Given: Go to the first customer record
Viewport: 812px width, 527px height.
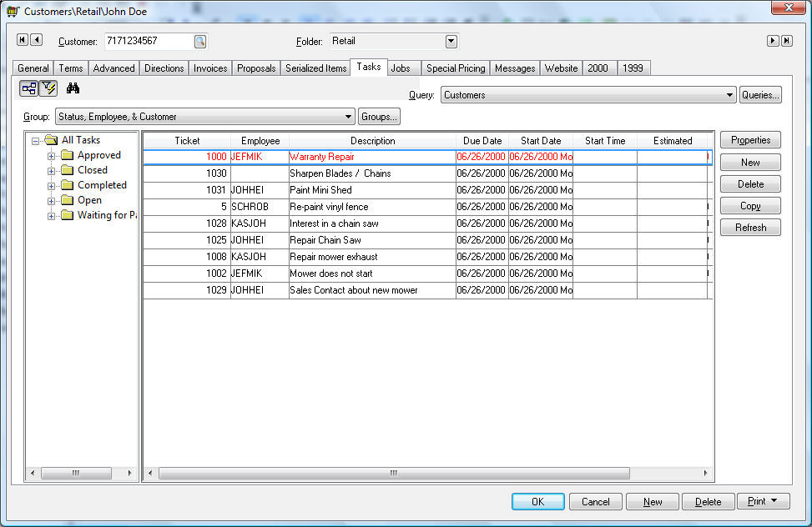Looking at the screenshot, I should (x=23, y=40).
